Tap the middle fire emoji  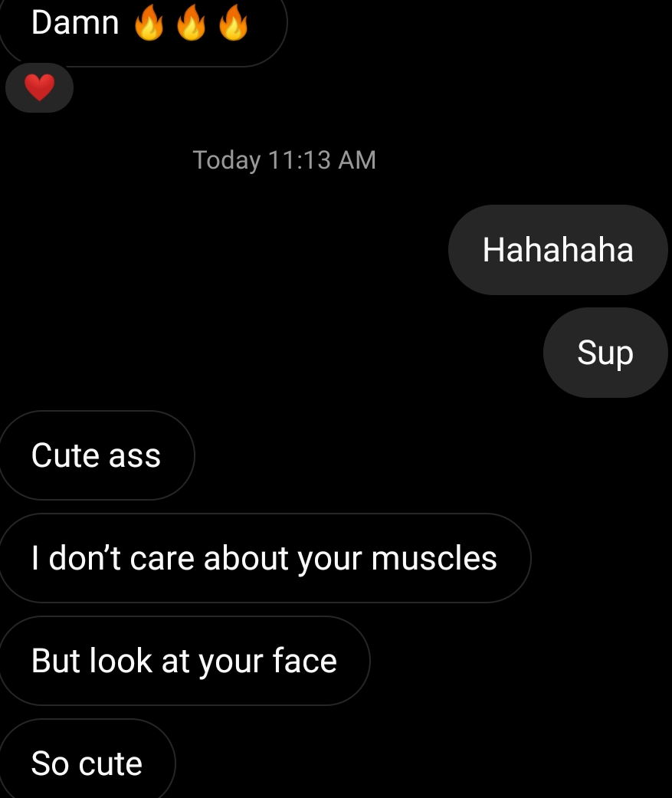(x=192, y=22)
